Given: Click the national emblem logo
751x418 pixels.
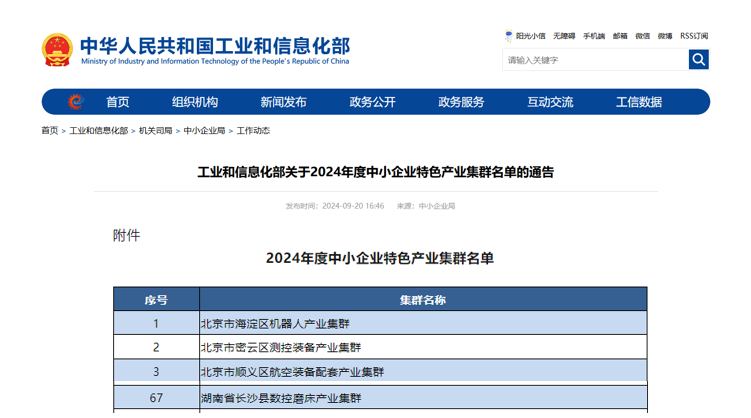Looking at the screenshot, I should (x=57, y=50).
